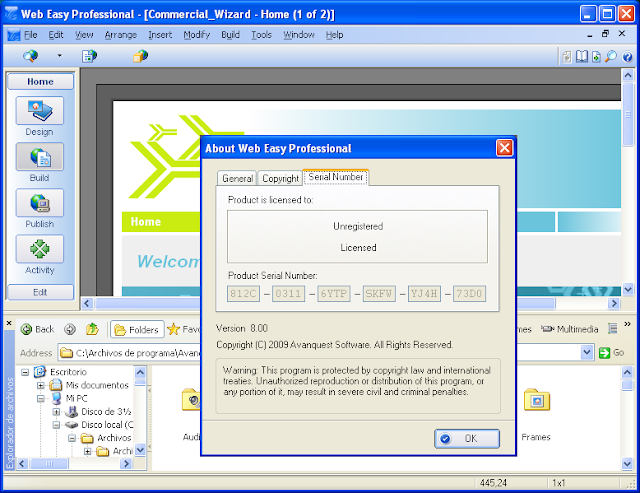Click the canvas horizontal scroll right arrow
The width and height of the screenshot is (640, 493).
point(614,303)
